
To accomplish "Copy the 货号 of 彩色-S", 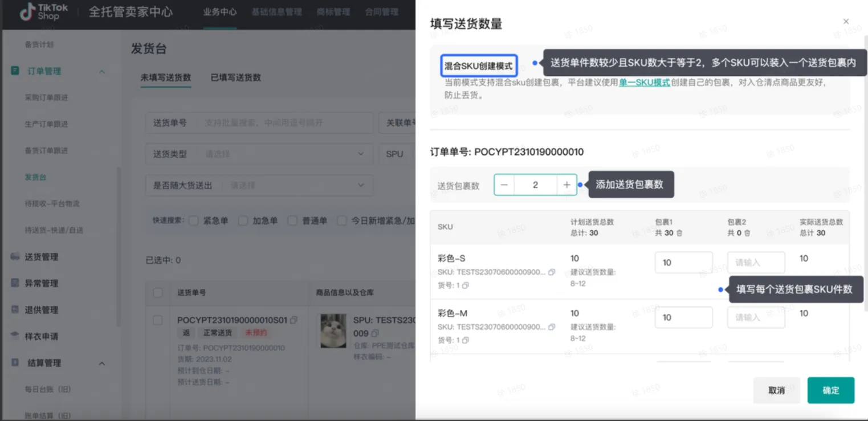I will click(466, 285).
